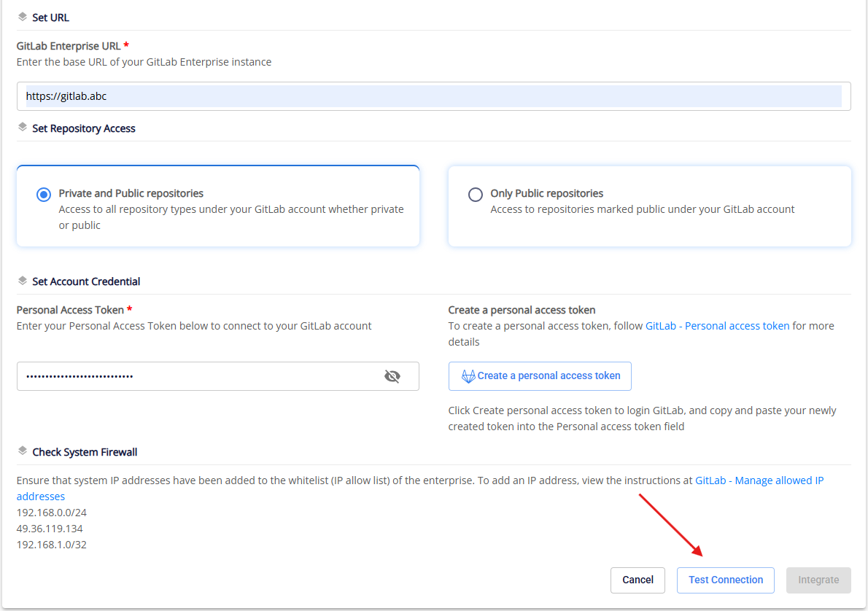Click the layers icon beside Check System Firewall
Screen dimensions: 868x611
(x=23, y=451)
